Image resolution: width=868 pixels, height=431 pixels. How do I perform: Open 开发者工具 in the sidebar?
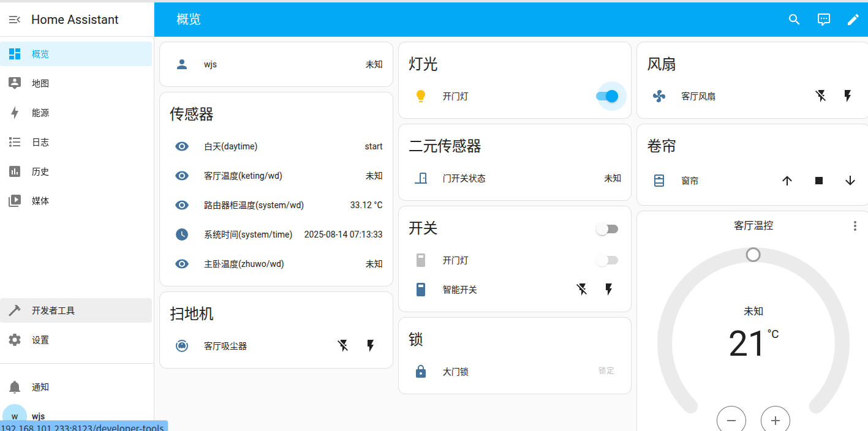tap(76, 310)
